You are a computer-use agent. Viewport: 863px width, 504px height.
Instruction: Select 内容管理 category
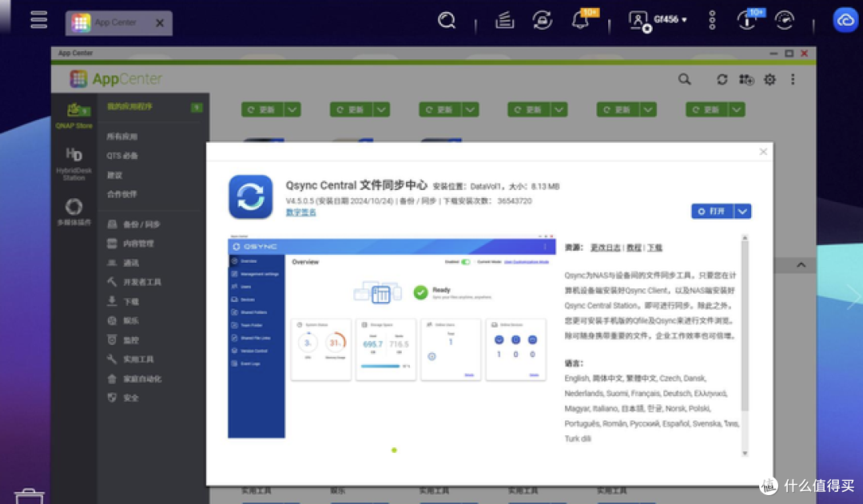pos(139,243)
